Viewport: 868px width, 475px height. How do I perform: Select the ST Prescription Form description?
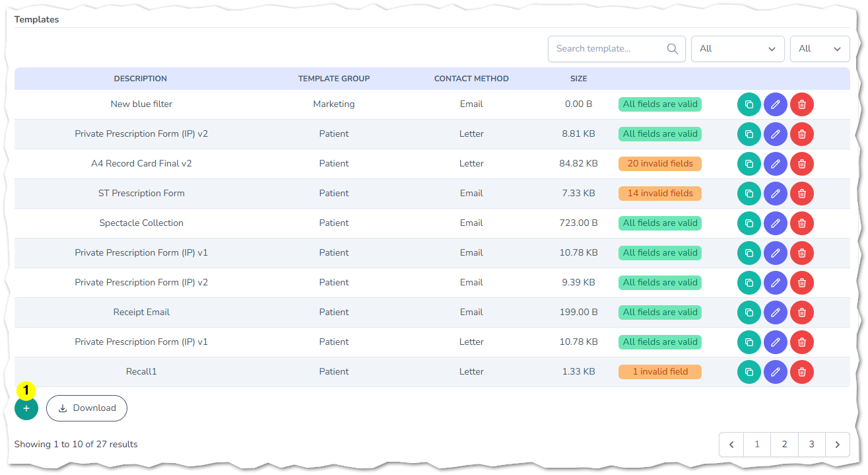click(141, 194)
